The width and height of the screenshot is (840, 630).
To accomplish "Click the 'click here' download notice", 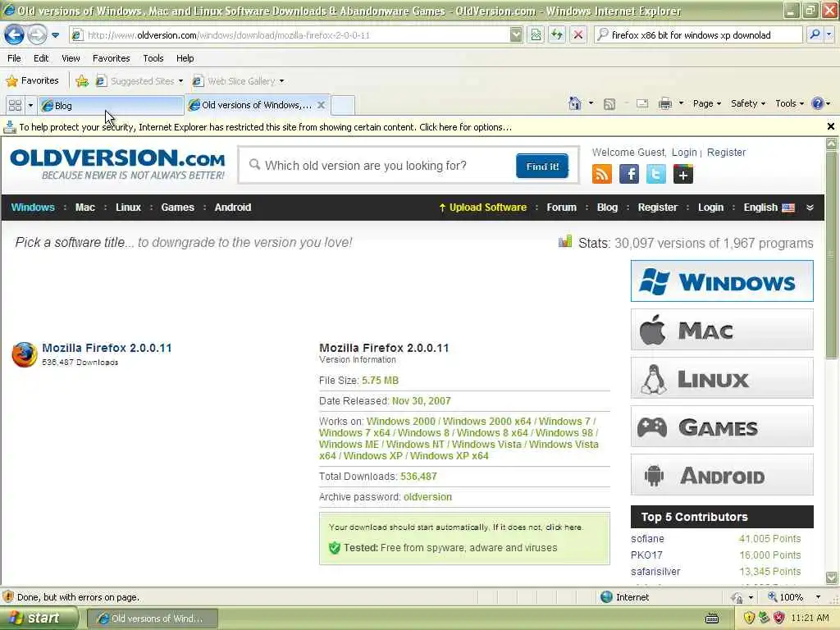I will point(564,527).
